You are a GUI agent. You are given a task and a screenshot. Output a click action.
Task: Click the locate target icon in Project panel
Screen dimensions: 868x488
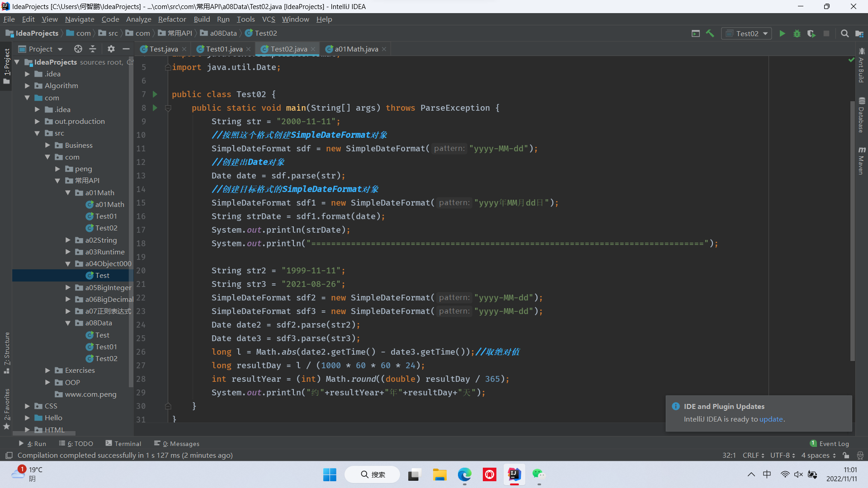click(x=78, y=49)
